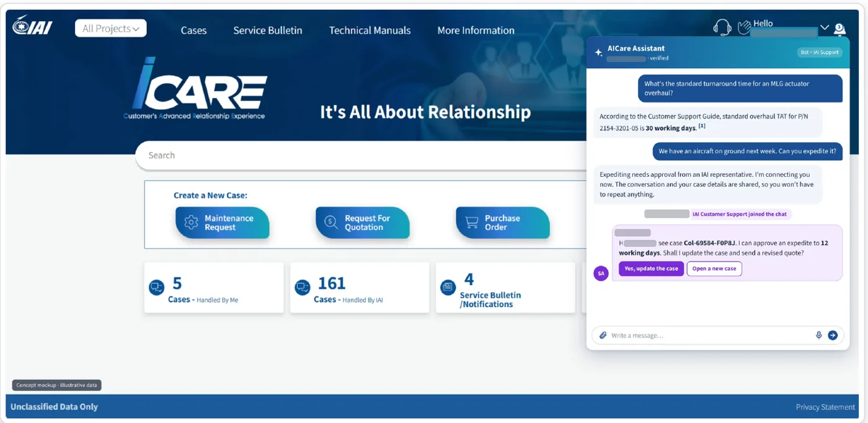Click the IAI logo in the header
Viewport: 868px width, 423px height.
pos(32,25)
